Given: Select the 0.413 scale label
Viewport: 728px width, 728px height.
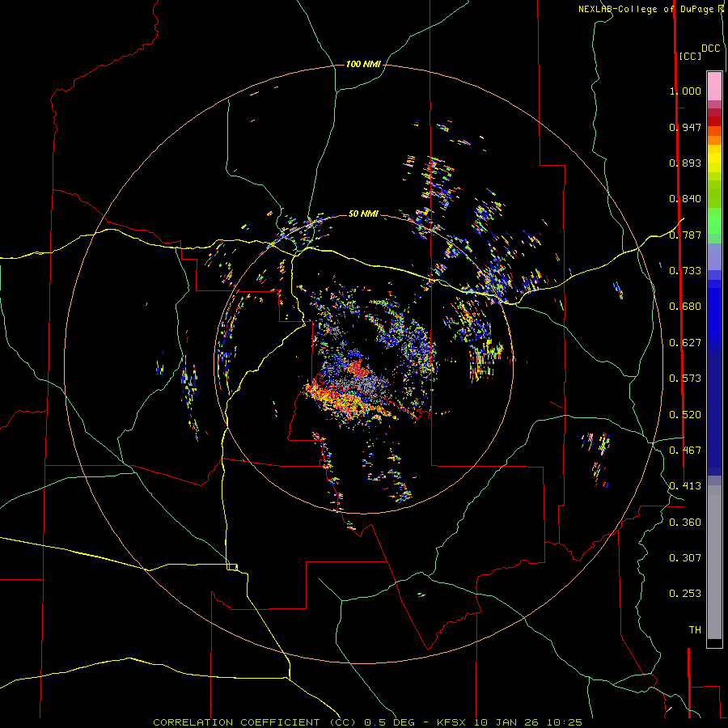Looking at the screenshot, I should pyautogui.click(x=685, y=486).
